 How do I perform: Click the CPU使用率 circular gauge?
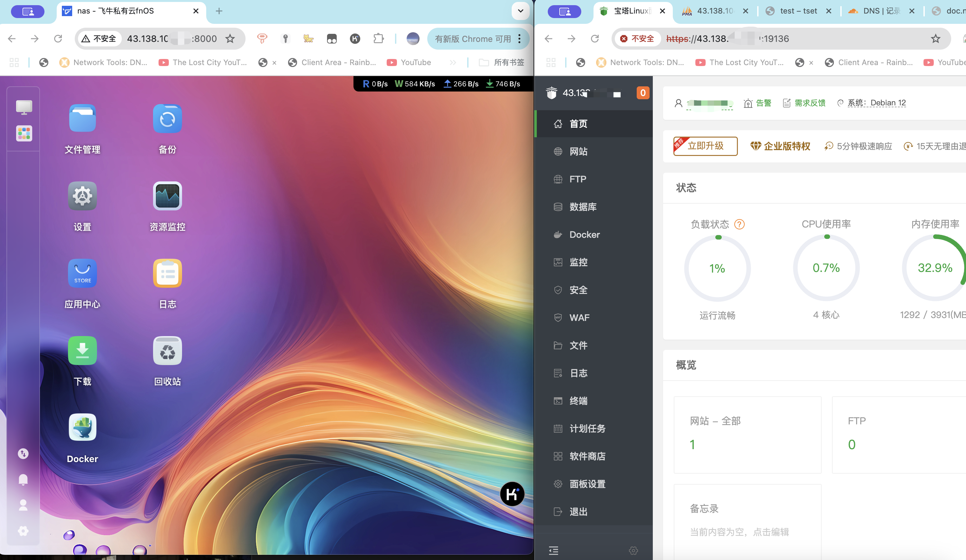pyautogui.click(x=826, y=268)
